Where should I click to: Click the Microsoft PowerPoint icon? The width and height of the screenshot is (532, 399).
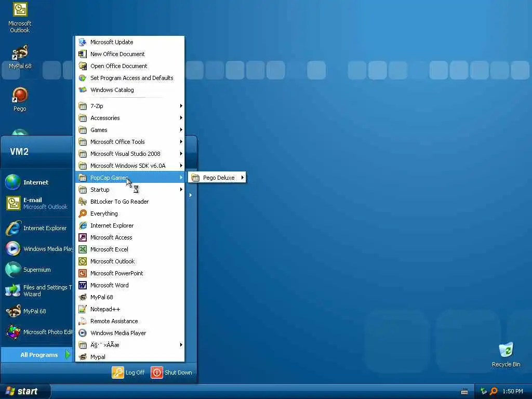click(83, 273)
